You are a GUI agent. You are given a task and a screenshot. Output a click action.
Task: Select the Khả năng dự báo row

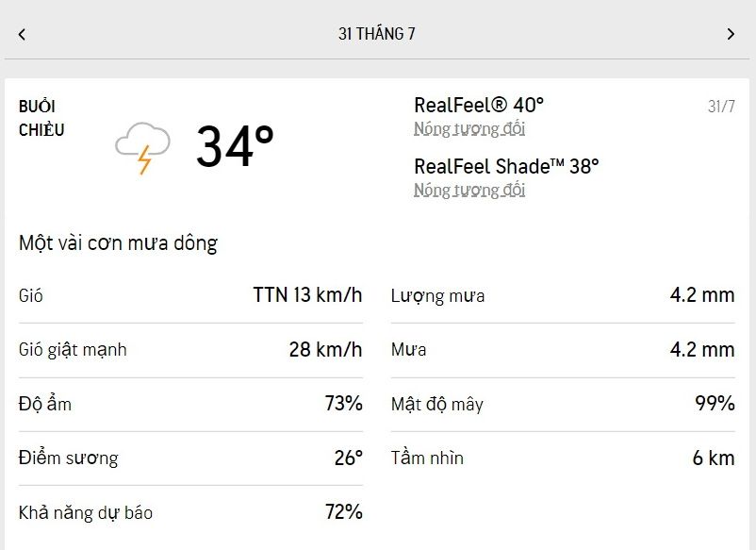[190, 512]
